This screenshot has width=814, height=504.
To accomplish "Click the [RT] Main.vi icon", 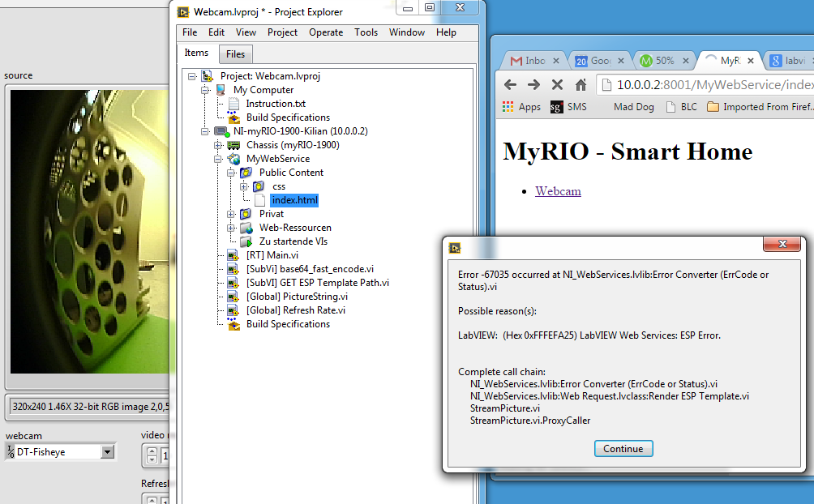I will pyautogui.click(x=233, y=255).
